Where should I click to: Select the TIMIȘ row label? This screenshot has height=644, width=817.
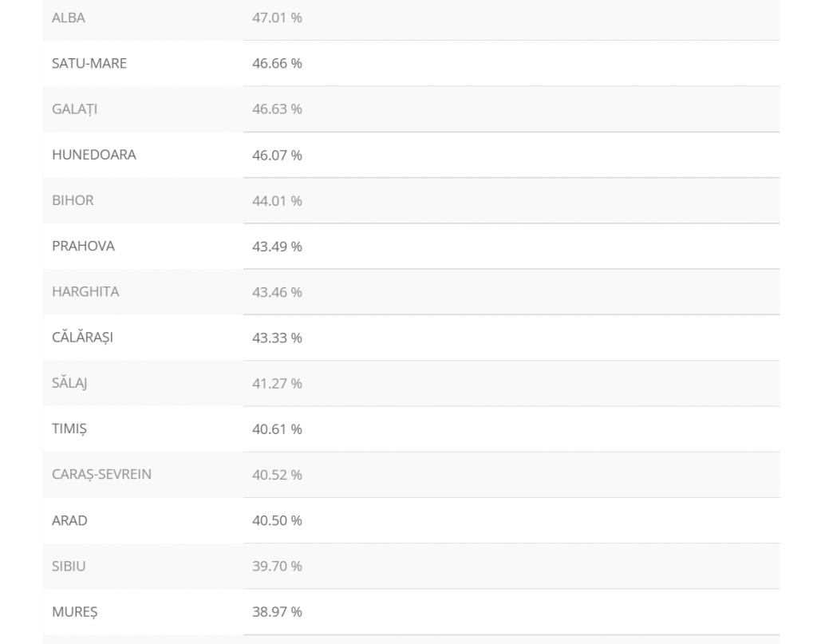tap(69, 429)
